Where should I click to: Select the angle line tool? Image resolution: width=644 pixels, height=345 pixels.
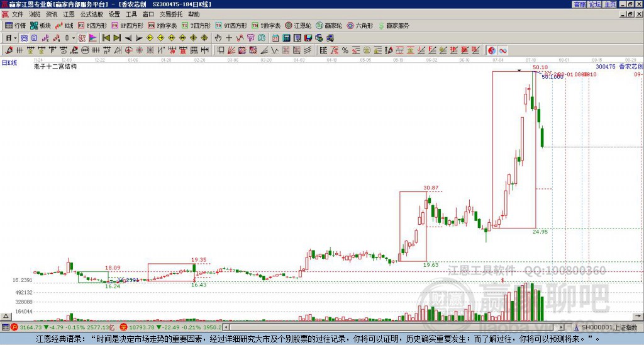coord(264,50)
